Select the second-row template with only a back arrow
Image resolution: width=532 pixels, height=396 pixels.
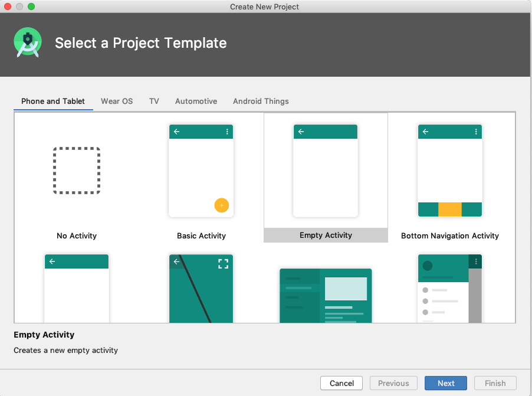pyautogui.click(x=77, y=289)
